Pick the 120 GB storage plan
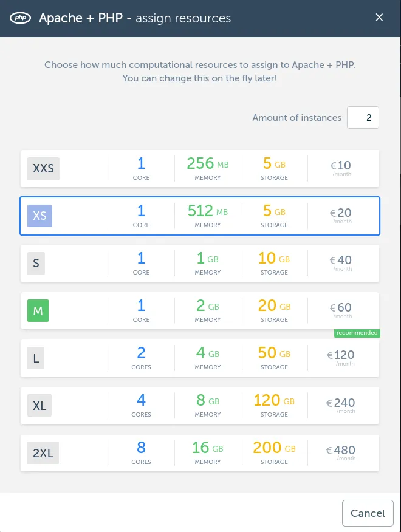The height and width of the screenshot is (532, 401). [274, 405]
